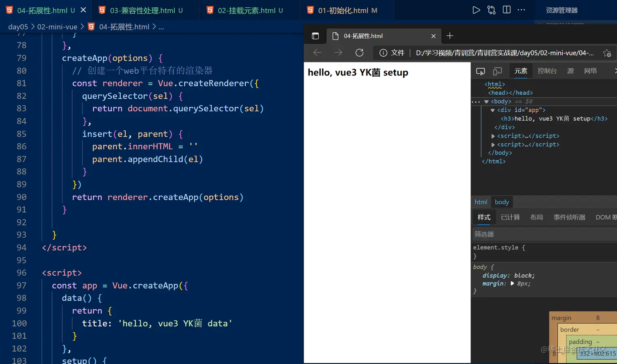Click line number 97 in the editor
This screenshot has width=617, height=364.
click(x=21, y=285)
